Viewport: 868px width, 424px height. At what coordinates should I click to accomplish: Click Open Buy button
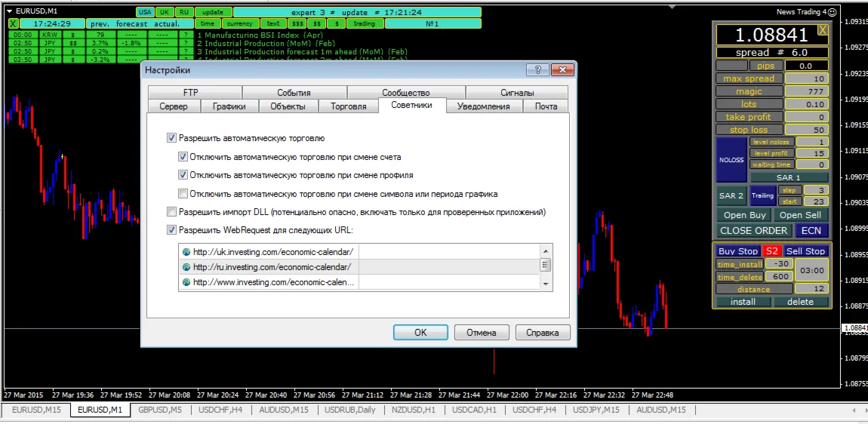click(744, 215)
